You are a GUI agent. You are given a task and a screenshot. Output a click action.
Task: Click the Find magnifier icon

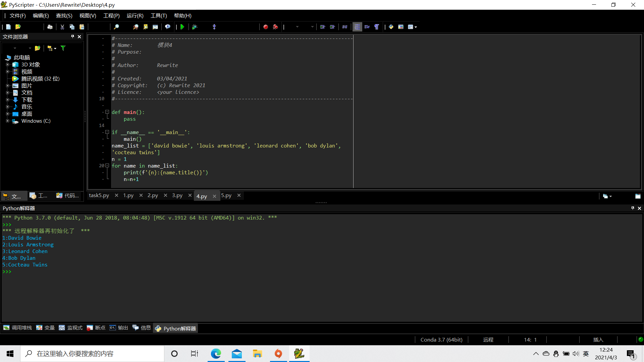(116, 27)
